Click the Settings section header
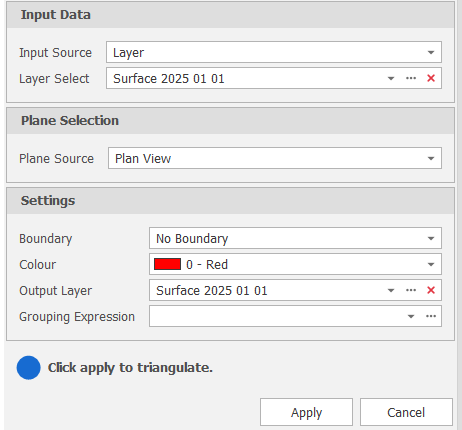Image resolution: width=462 pixels, height=430 pixels. pos(230,201)
